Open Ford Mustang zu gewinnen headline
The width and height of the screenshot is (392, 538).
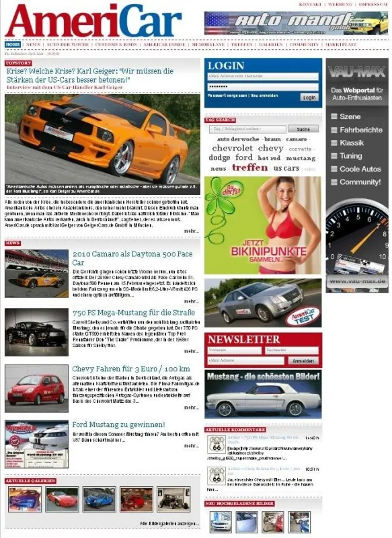pos(118,424)
